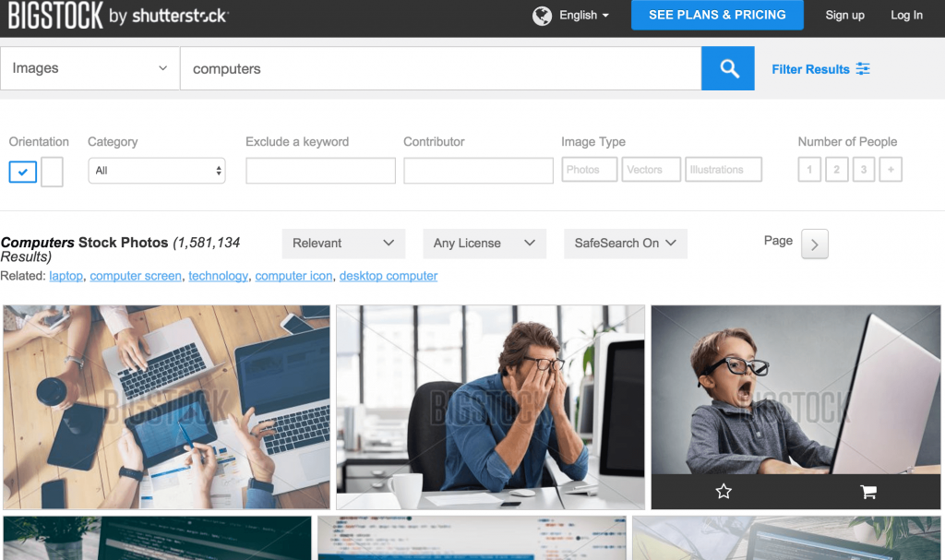Favorite the surprised boy photo with the star
The image size is (945, 560).
[x=724, y=492]
